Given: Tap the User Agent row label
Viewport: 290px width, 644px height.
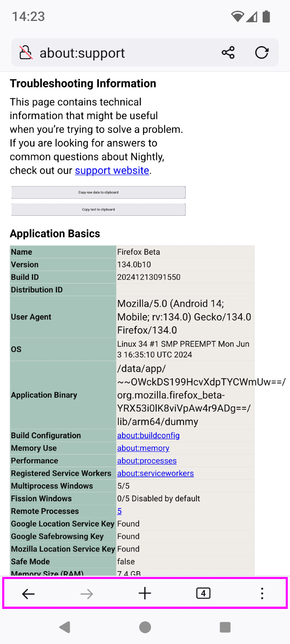Looking at the screenshot, I should point(31,317).
